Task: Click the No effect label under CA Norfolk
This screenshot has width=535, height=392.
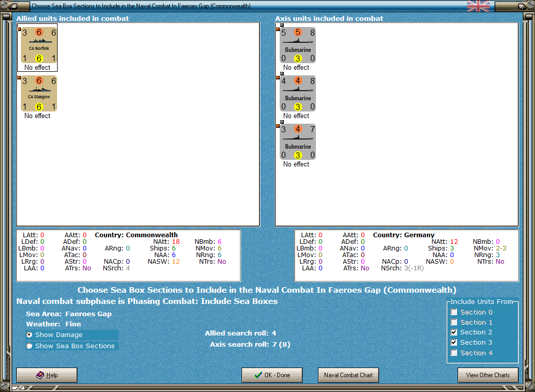Action: 37,68
